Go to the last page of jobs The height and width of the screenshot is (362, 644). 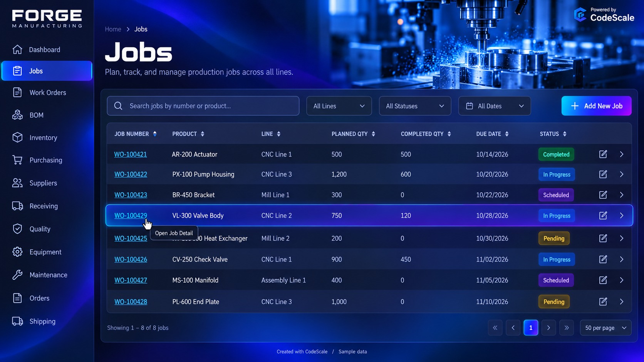567,328
